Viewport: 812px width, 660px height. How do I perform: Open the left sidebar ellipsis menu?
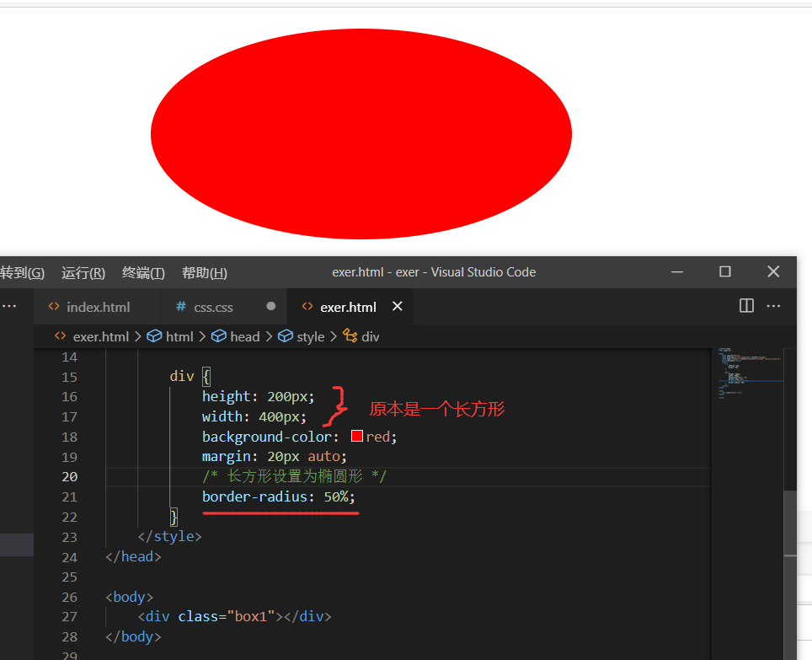click(x=9, y=306)
